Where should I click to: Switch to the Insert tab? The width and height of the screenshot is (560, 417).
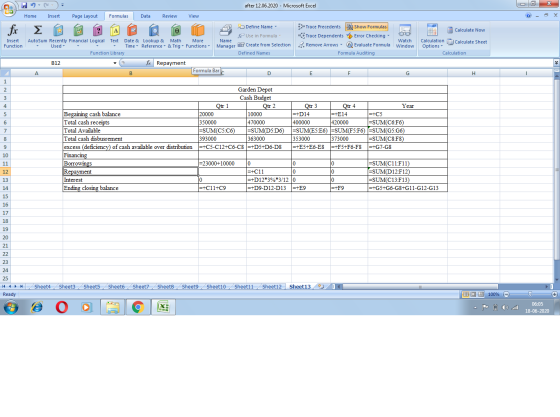pos(54,16)
